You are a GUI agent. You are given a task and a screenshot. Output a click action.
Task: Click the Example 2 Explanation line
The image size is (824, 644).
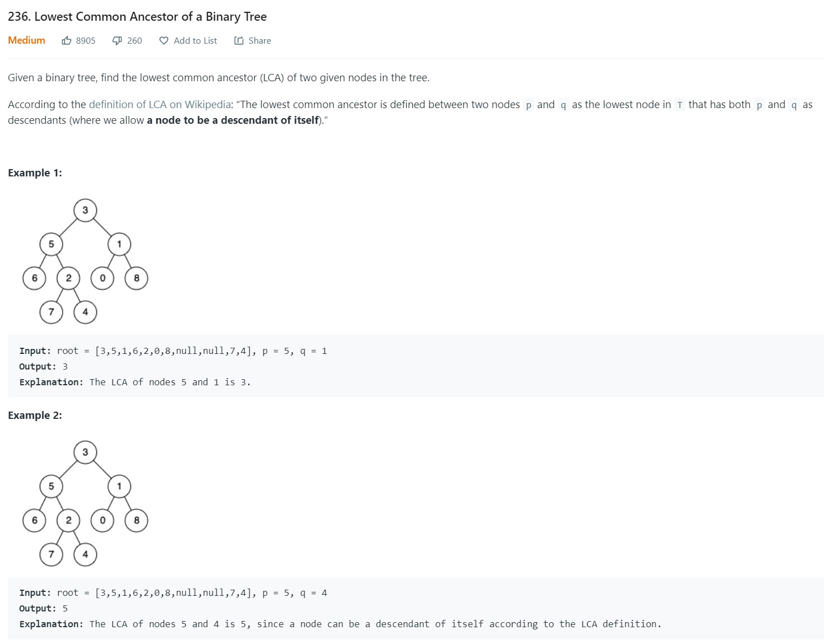coord(340,624)
